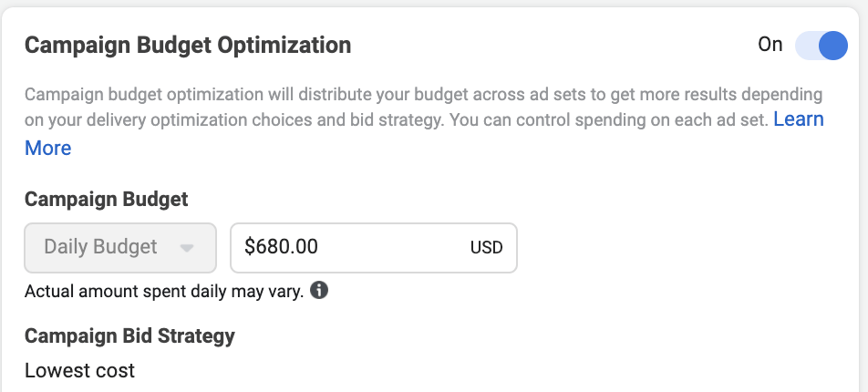Screen dimensions: 868x392
Task: Click "Actual amount spent daily may vary" note
Action: click(164, 292)
